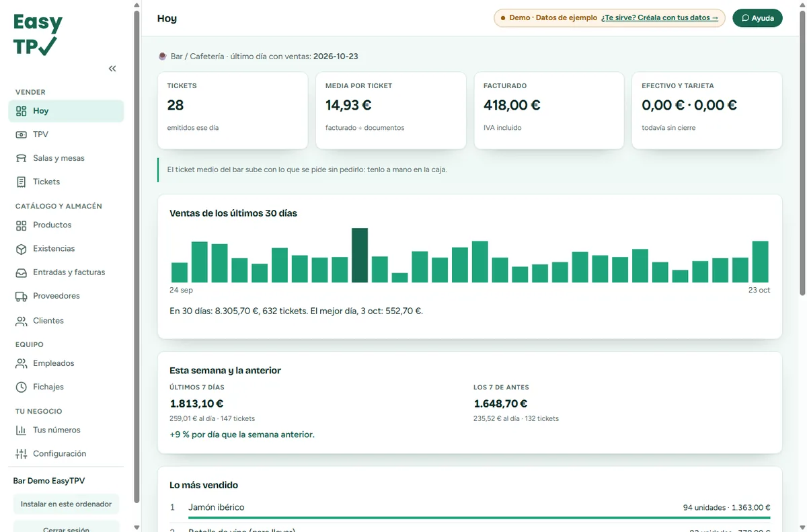Click the EasyTPV logo

point(38,34)
